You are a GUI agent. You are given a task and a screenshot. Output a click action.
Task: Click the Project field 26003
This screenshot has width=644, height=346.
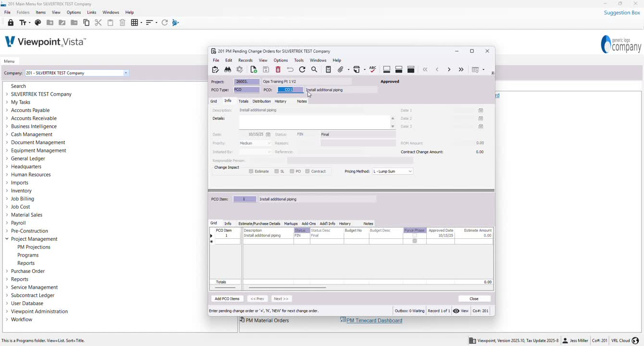[247, 82]
